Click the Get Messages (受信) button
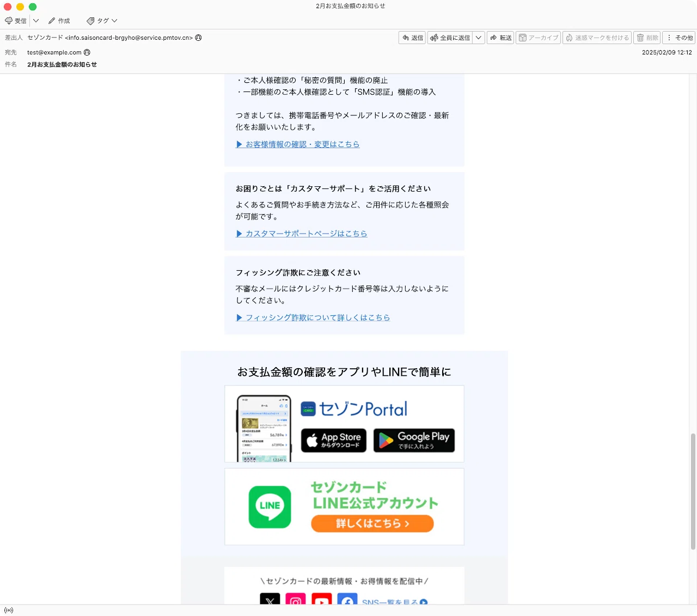The image size is (697, 616). click(x=16, y=21)
